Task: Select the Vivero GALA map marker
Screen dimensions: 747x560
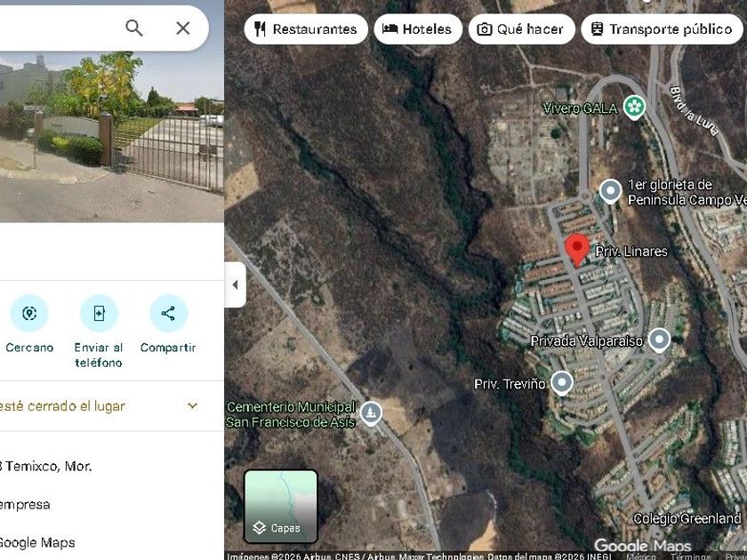Action: click(635, 108)
